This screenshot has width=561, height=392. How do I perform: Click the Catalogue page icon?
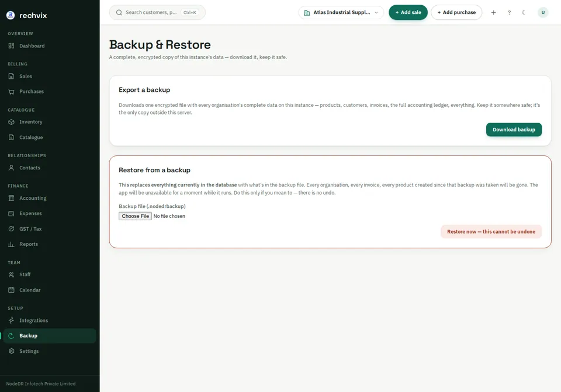point(12,137)
